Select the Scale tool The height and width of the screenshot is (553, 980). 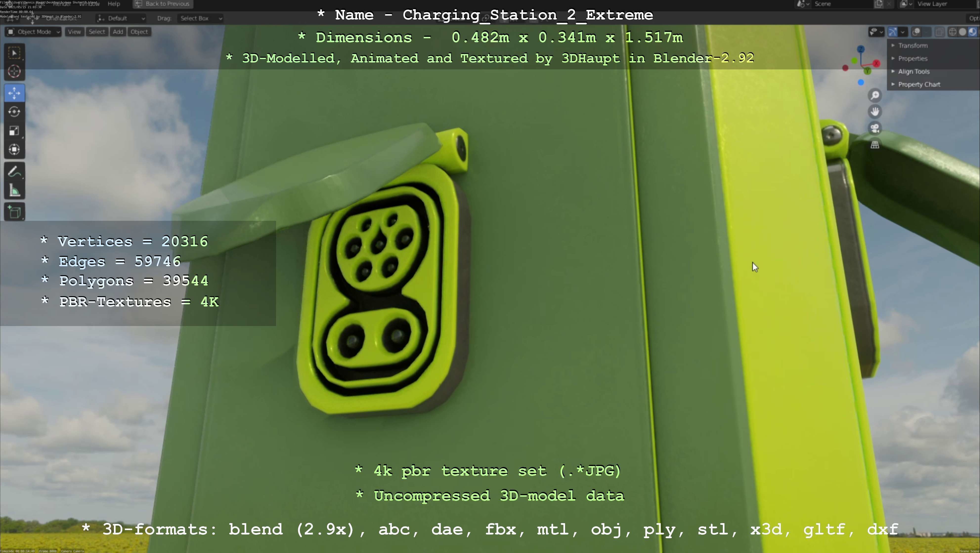pos(14,131)
